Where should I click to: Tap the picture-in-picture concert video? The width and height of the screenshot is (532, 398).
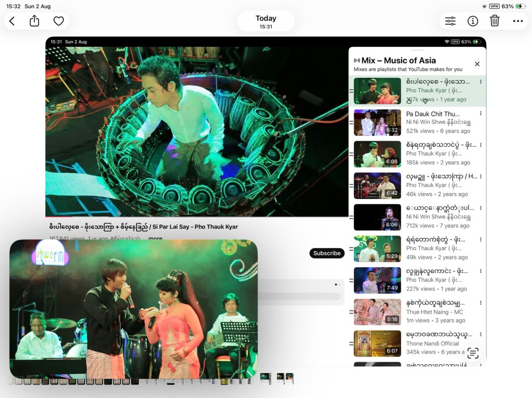coord(134,309)
